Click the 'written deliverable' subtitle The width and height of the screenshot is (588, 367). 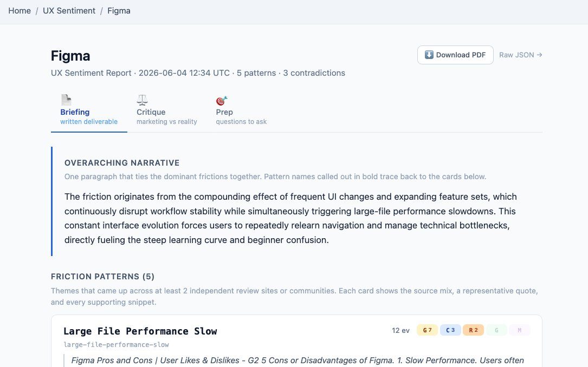point(89,122)
